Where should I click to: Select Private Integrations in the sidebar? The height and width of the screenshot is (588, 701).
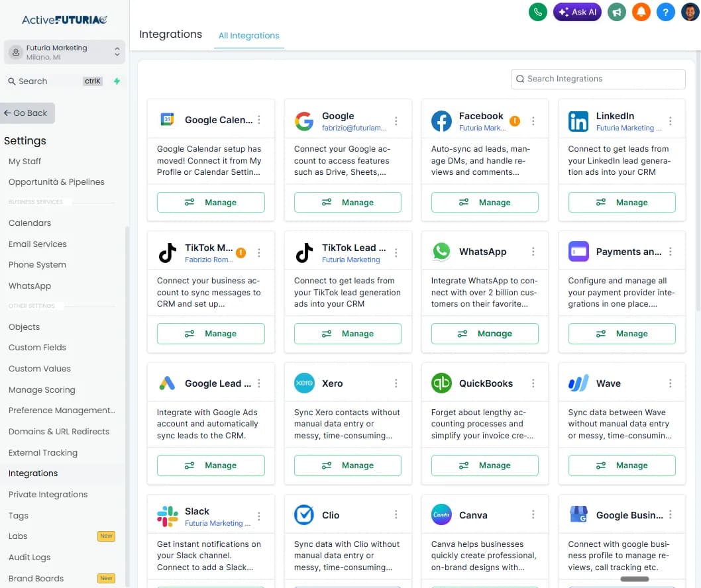tap(48, 495)
